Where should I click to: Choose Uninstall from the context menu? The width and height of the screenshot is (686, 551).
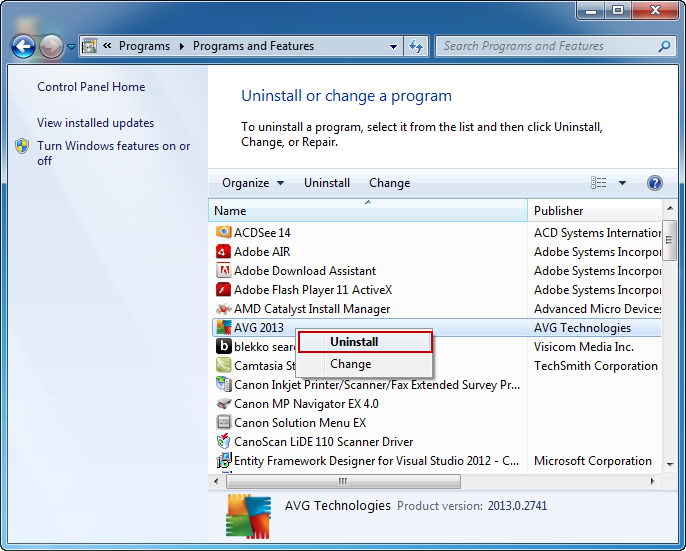click(x=365, y=342)
